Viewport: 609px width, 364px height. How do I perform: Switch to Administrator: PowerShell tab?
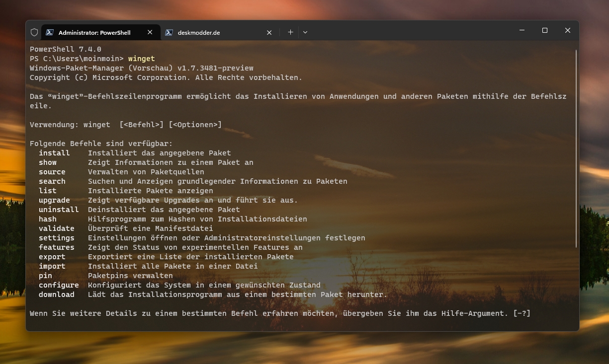(x=101, y=32)
